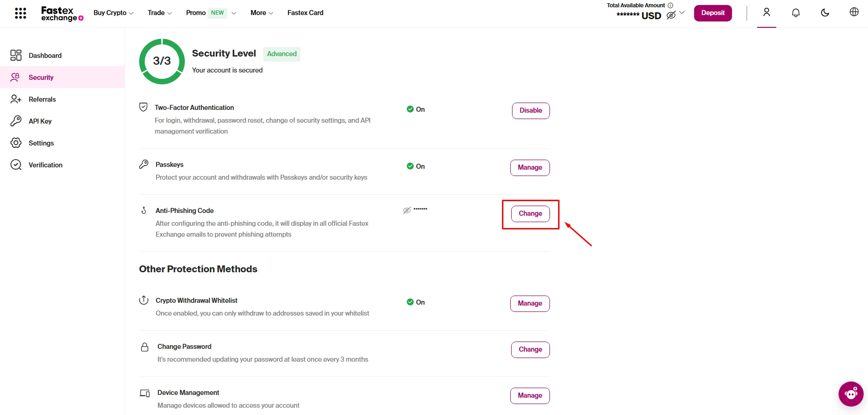Open the chat support mascot button
This screenshot has height=415, width=868.
851,394
